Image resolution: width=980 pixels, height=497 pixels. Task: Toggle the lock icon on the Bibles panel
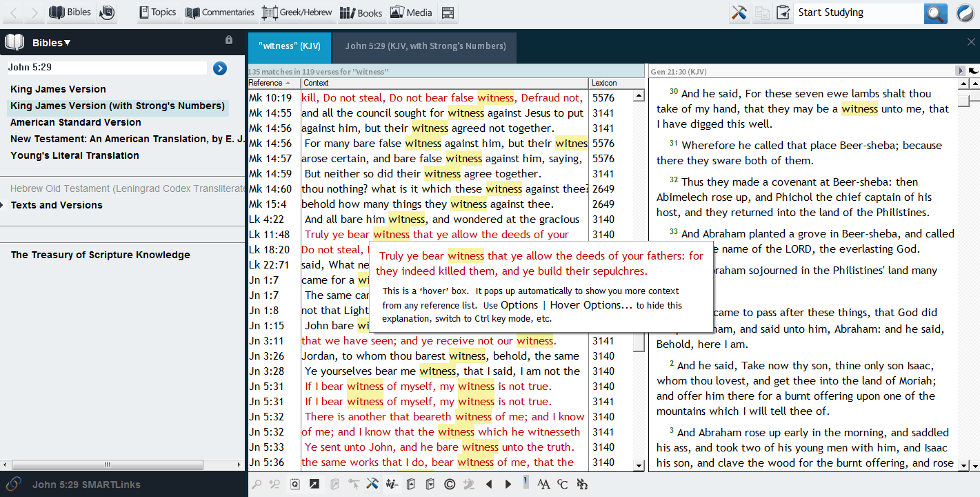click(x=229, y=40)
